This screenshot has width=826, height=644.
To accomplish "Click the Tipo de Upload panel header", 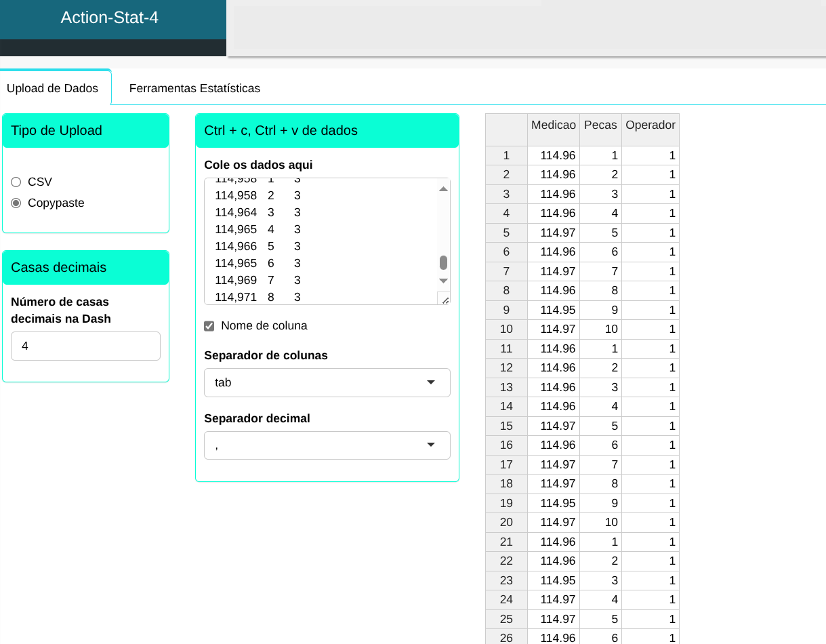I will coord(85,131).
